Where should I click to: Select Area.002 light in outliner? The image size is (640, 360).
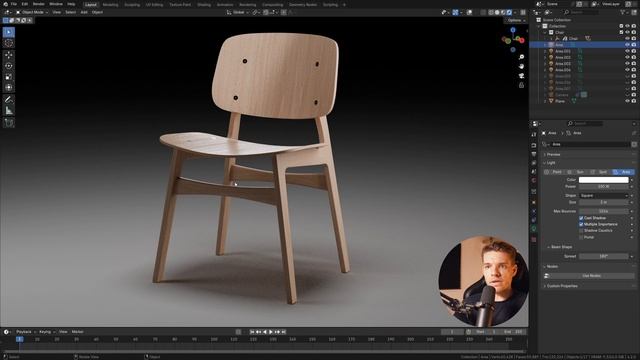(562, 58)
